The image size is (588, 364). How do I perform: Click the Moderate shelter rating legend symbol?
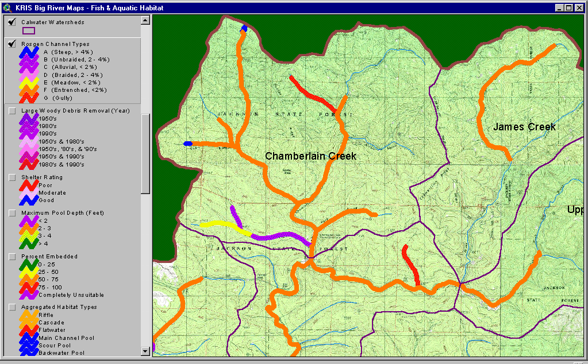[29, 193]
